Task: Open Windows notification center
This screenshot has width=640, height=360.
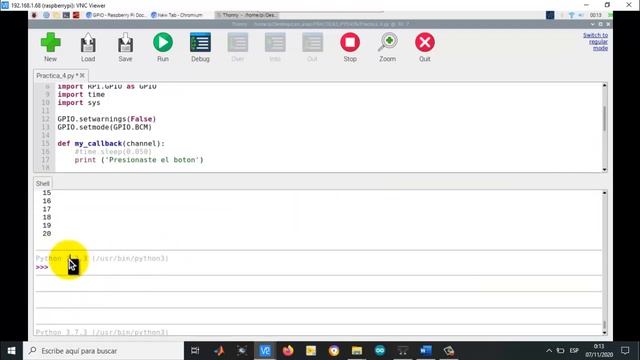Action: click(x=625, y=351)
